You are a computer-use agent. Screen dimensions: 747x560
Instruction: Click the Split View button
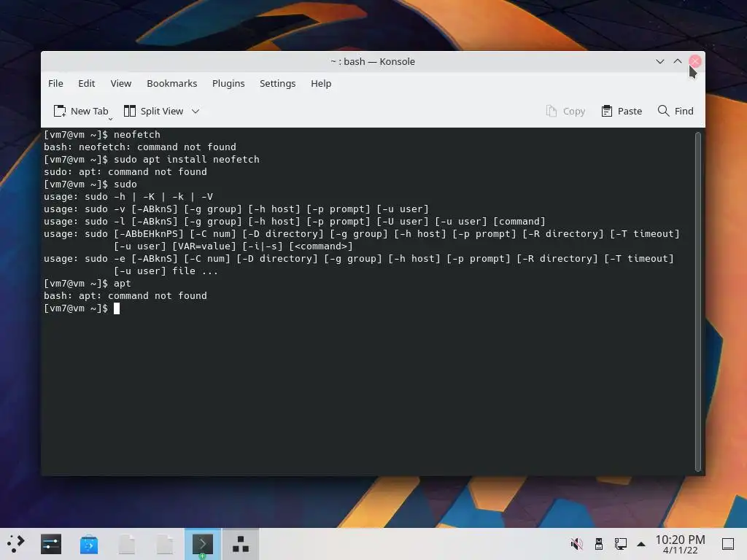153,111
